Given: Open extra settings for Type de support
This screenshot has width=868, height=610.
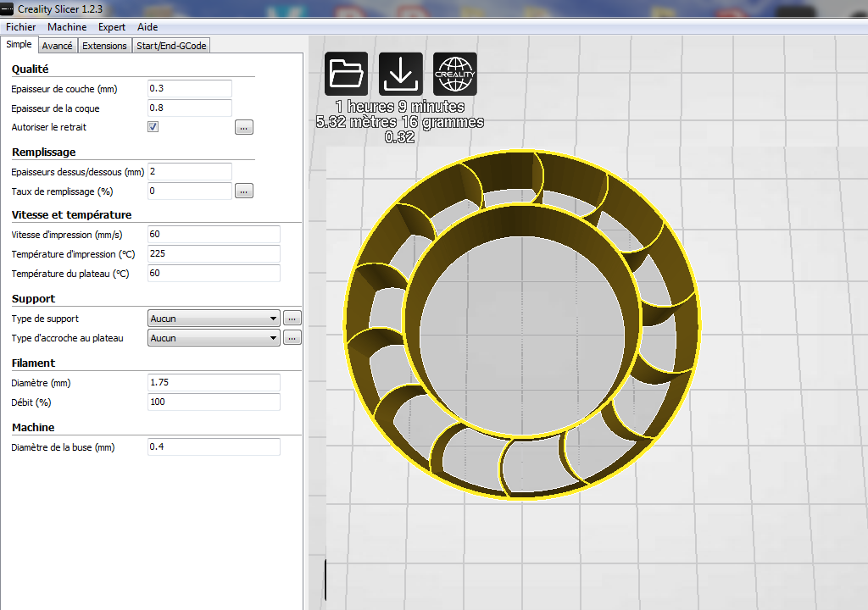Looking at the screenshot, I should point(292,318).
